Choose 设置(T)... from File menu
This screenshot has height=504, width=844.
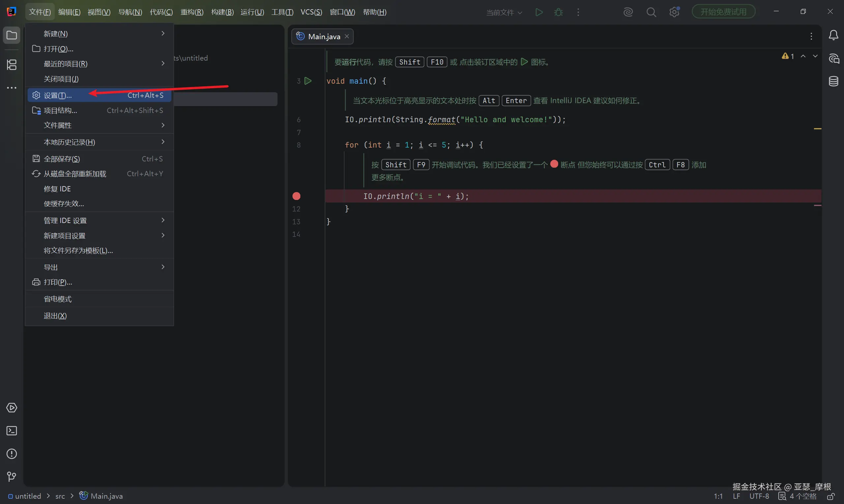tap(99, 96)
